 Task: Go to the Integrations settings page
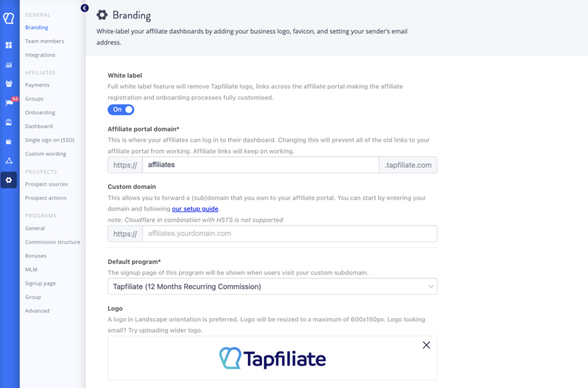(40, 55)
